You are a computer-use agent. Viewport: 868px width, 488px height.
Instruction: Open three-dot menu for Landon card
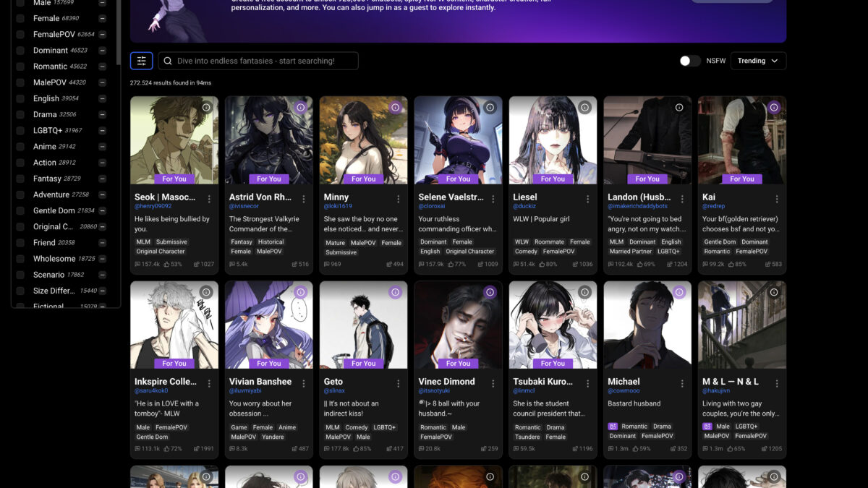[x=682, y=199]
